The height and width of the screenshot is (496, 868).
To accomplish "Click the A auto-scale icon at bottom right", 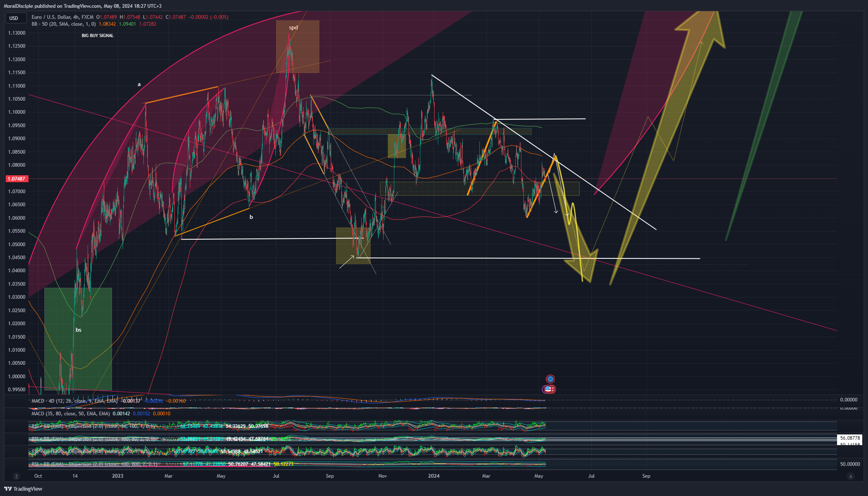I will (x=850, y=476).
